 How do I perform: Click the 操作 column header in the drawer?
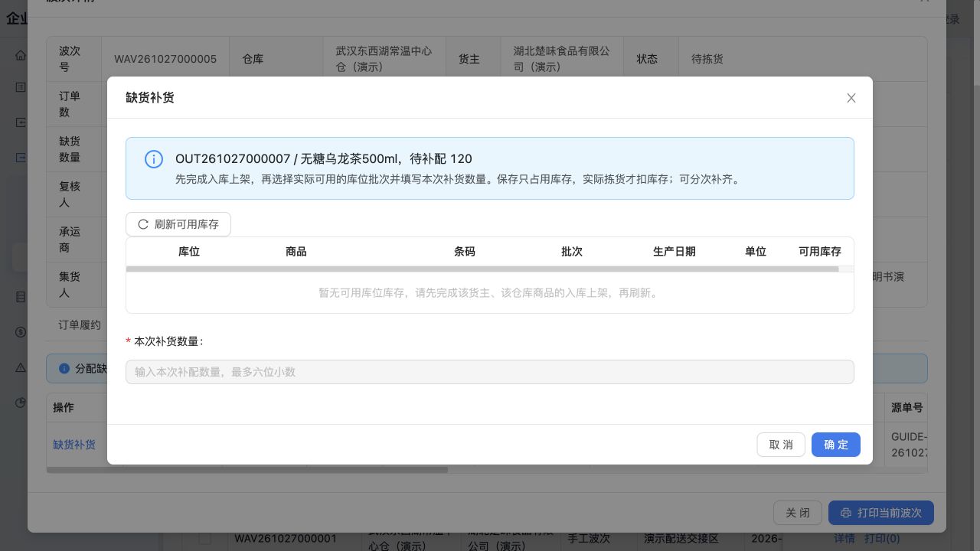click(64, 408)
